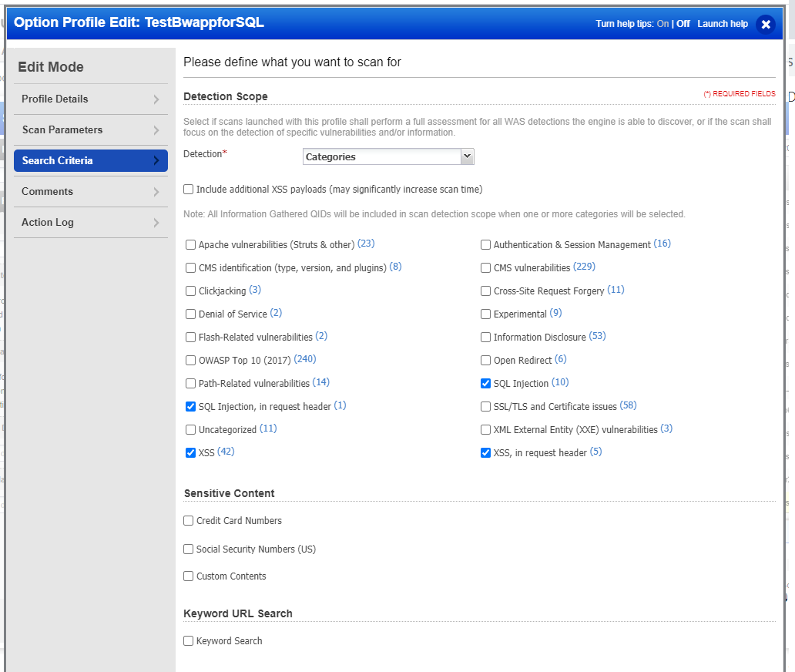Image resolution: width=795 pixels, height=672 pixels.
Task: Click the Sensitive Content heading
Action: coord(229,493)
